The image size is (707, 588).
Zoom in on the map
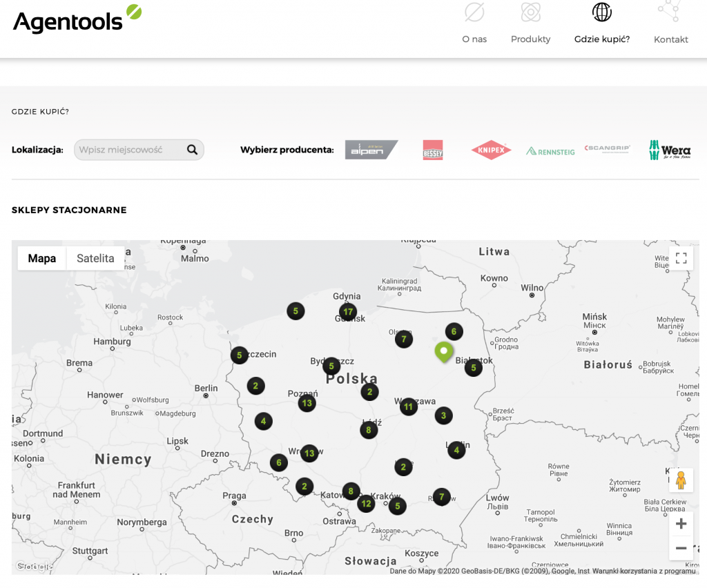pyautogui.click(x=681, y=524)
